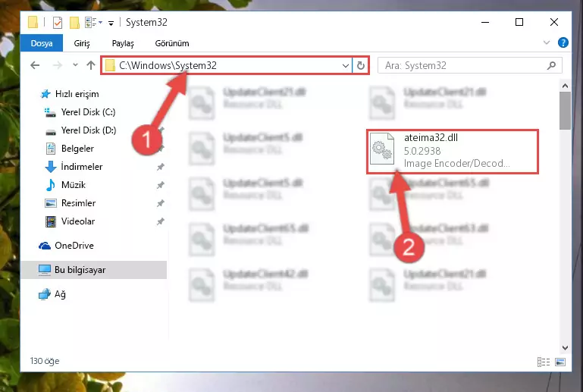Click the search magnifier icon
583x392 pixels.
pyautogui.click(x=552, y=65)
